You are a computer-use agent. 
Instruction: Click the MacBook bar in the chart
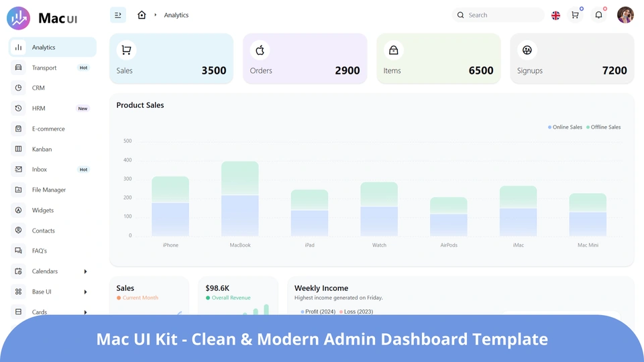240,198
